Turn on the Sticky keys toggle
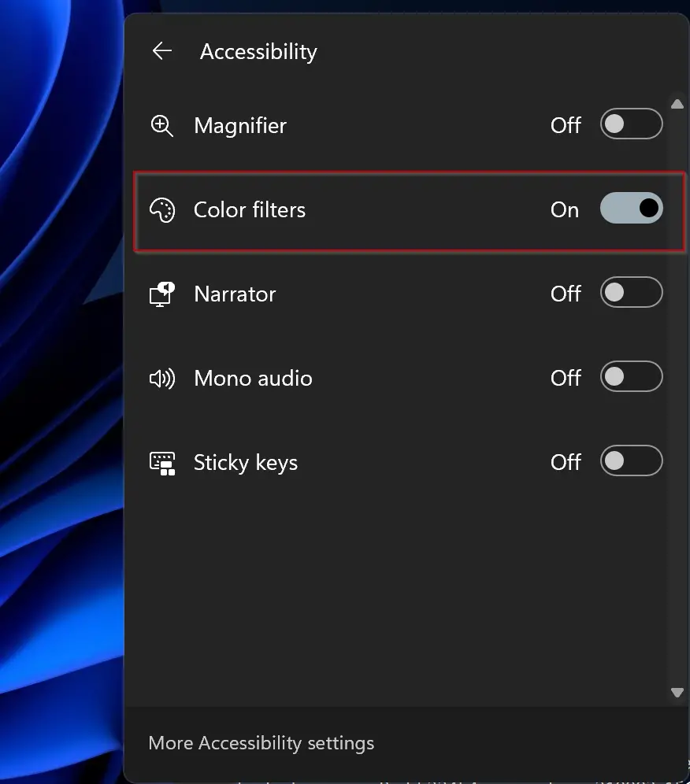The height and width of the screenshot is (784, 690). pyautogui.click(x=632, y=460)
